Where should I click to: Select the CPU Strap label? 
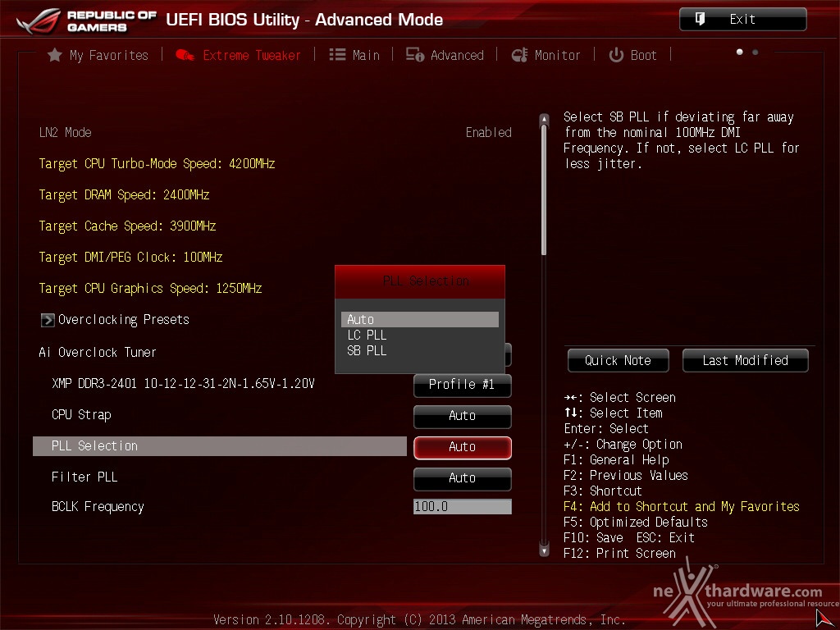click(x=81, y=415)
